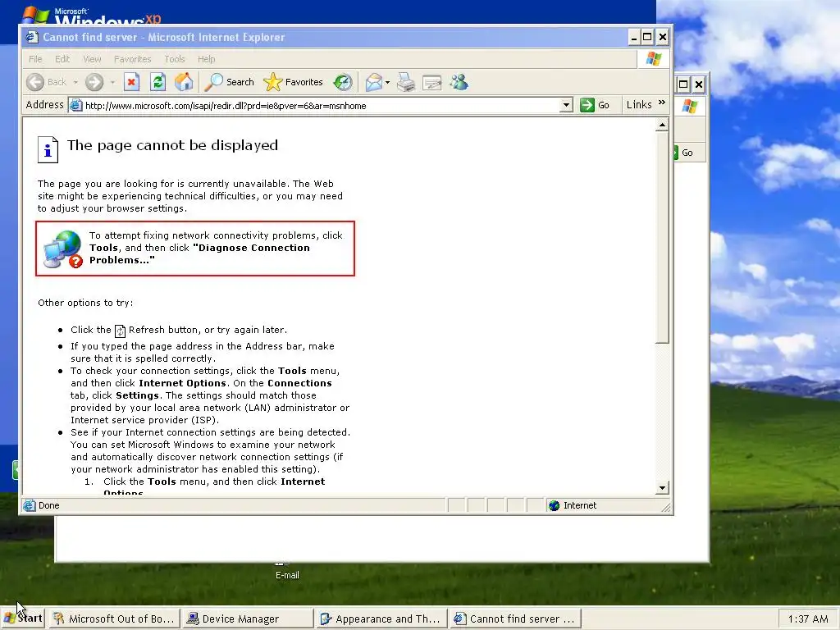
Task: Close the background window
Action: tap(699, 84)
